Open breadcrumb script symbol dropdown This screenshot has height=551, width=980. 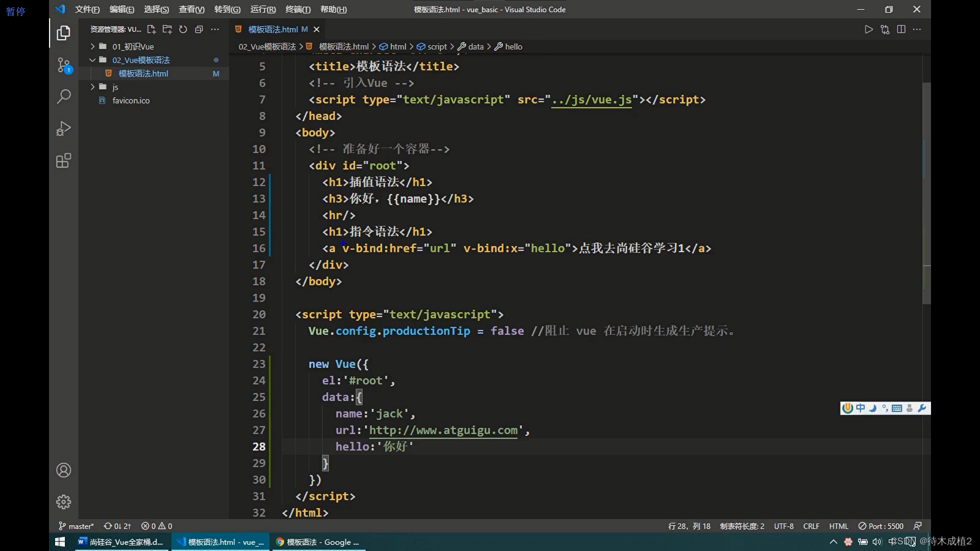click(x=432, y=46)
